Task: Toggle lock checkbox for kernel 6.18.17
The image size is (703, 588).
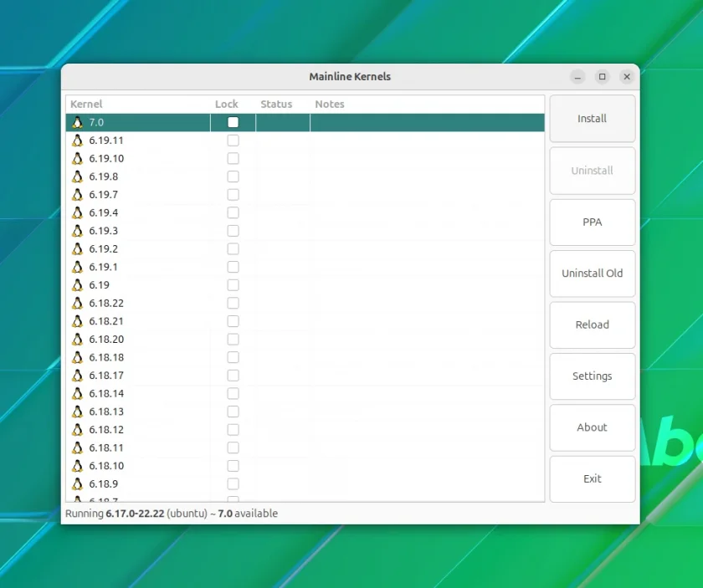Action: [x=233, y=376]
